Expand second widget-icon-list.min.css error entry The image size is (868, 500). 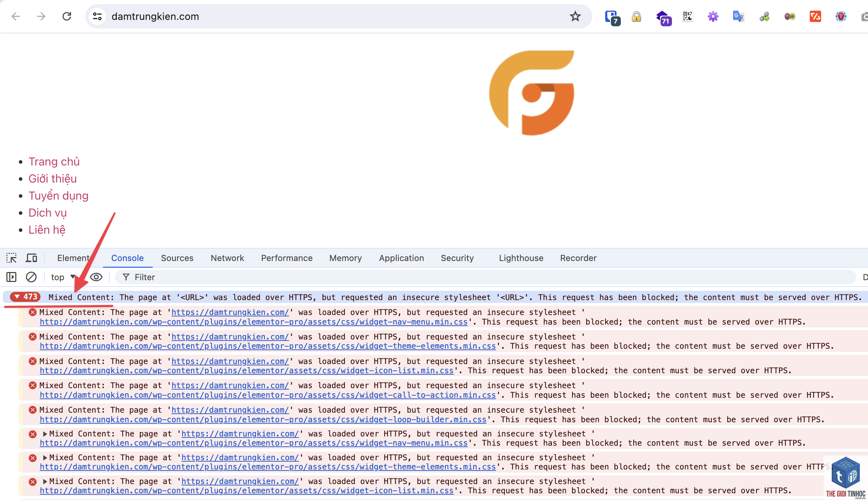[x=45, y=481]
